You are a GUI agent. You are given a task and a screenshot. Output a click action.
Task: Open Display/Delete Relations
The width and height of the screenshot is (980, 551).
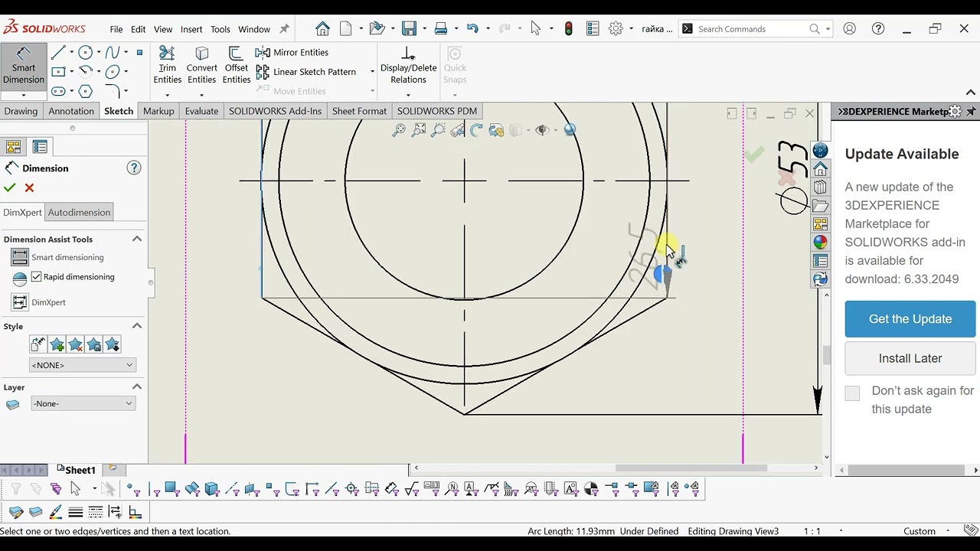408,66
